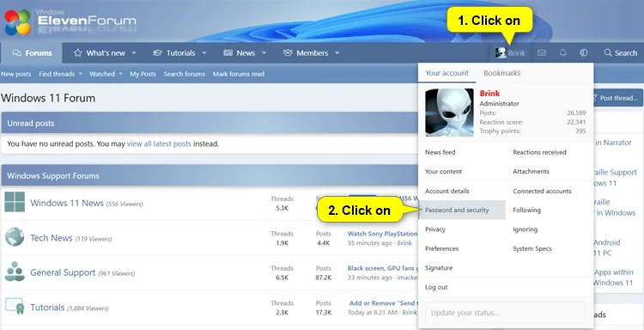Open the General Support forum link

pos(63,273)
